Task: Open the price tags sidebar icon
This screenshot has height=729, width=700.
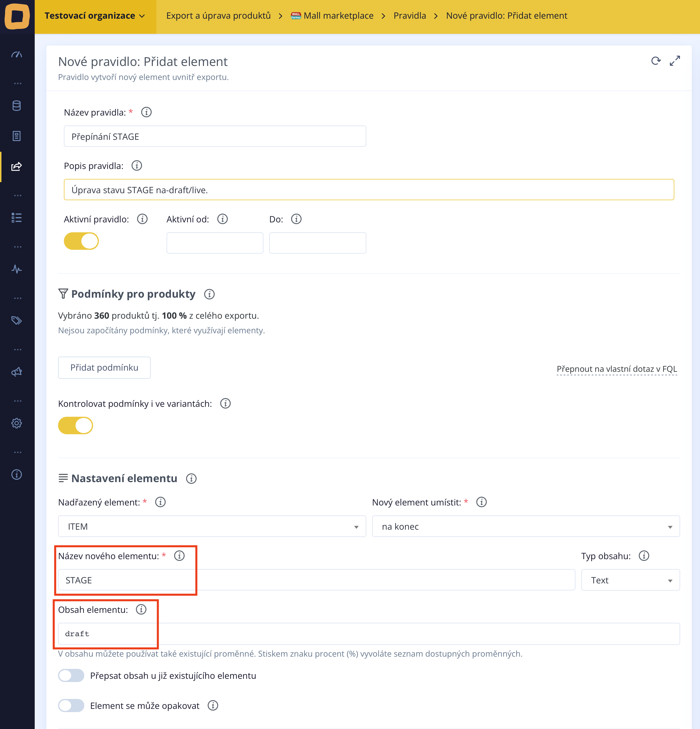Action: (17, 320)
